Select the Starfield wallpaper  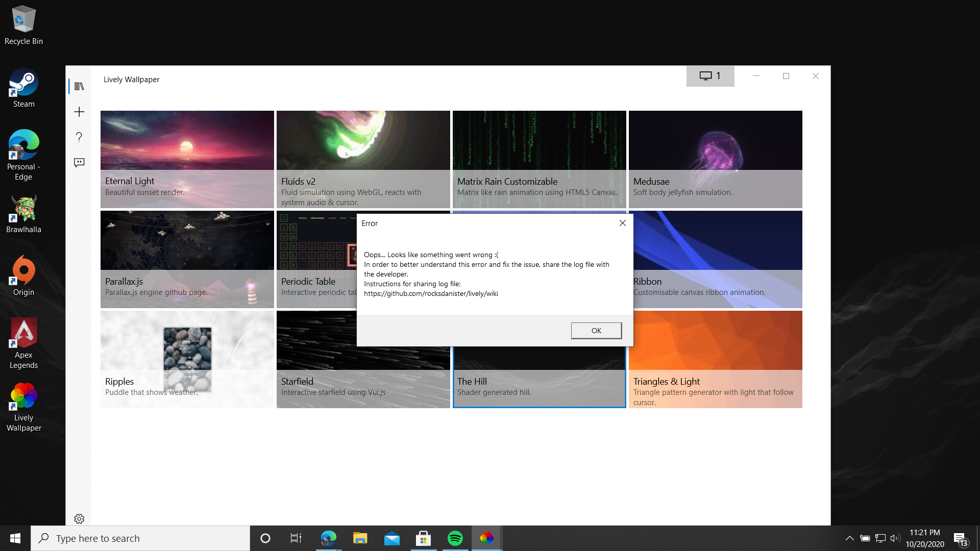(363, 378)
